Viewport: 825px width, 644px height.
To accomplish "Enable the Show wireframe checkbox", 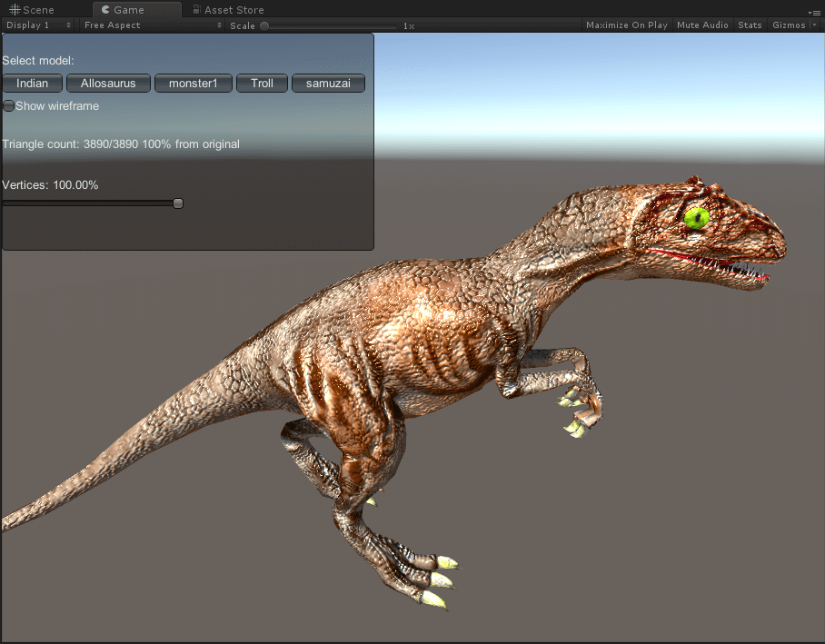I will tap(9, 106).
